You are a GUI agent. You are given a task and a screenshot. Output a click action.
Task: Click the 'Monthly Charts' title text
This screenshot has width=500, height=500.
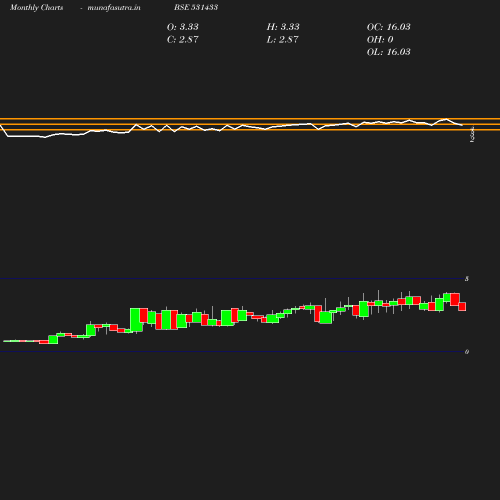(37, 7)
